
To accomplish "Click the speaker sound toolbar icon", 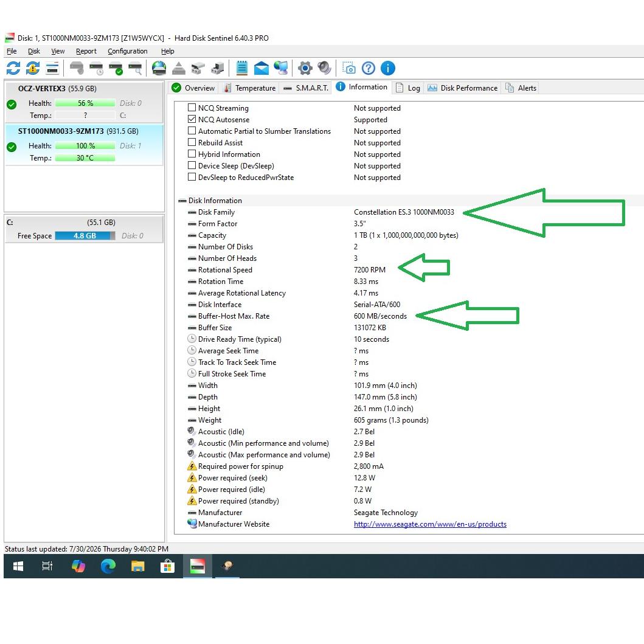I will 325,68.
